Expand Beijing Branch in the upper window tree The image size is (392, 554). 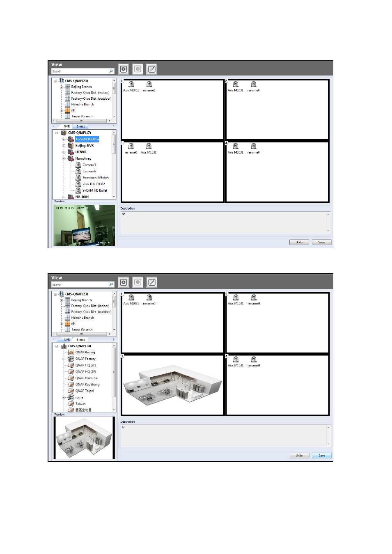click(x=62, y=87)
